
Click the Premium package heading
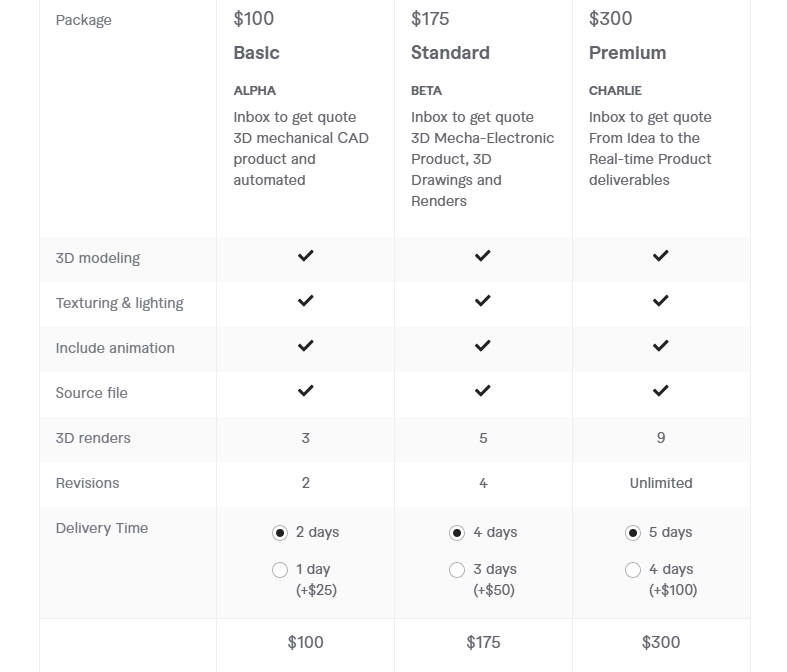627,53
